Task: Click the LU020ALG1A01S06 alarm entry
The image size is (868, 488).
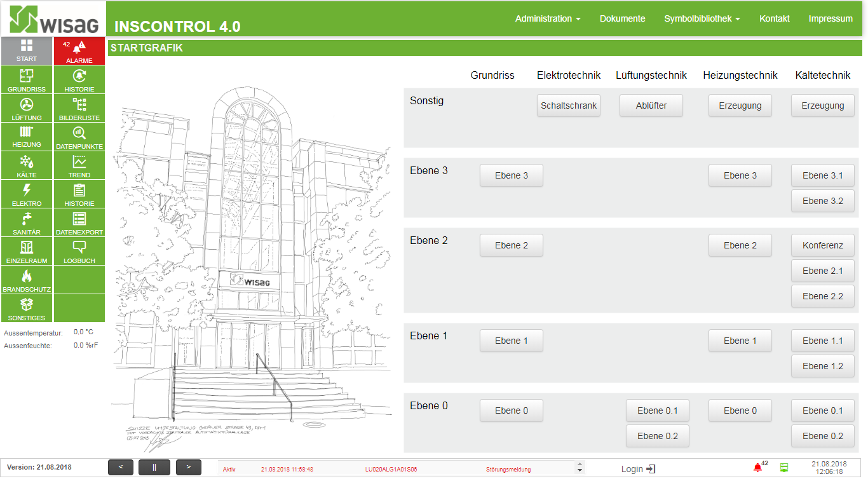Action: click(391, 470)
